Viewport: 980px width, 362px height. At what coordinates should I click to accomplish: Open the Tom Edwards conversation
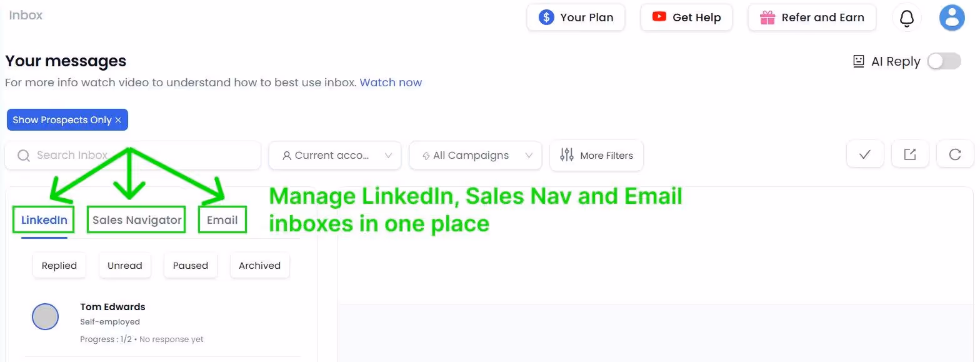162,323
